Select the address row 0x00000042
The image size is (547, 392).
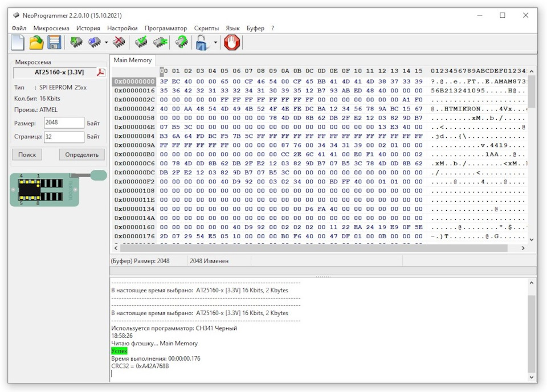(x=134, y=109)
